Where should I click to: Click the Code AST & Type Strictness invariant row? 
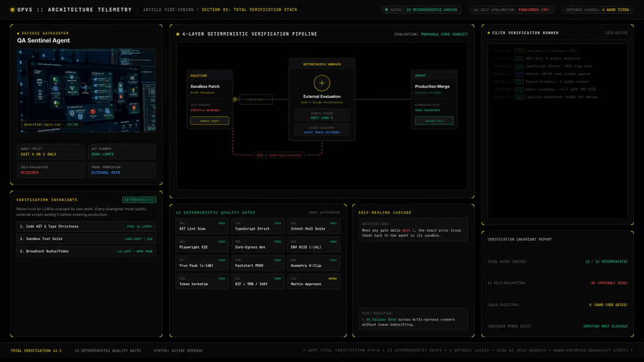point(86,226)
